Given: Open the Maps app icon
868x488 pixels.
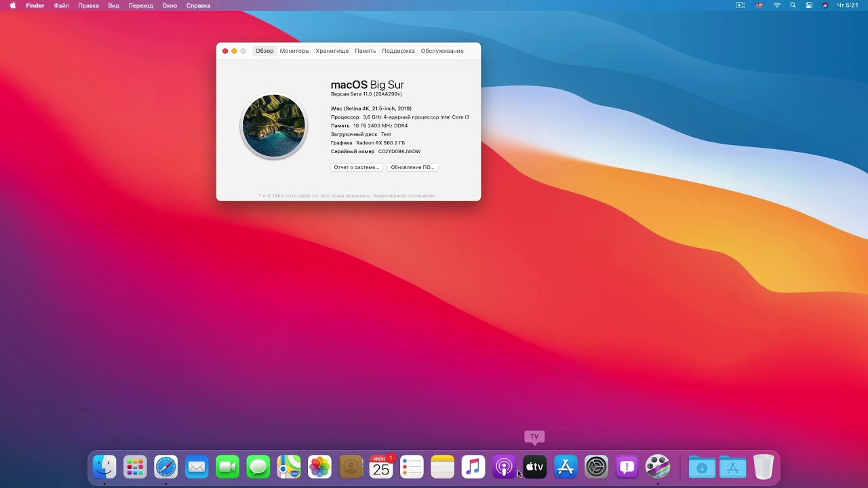Looking at the screenshot, I should tap(289, 466).
